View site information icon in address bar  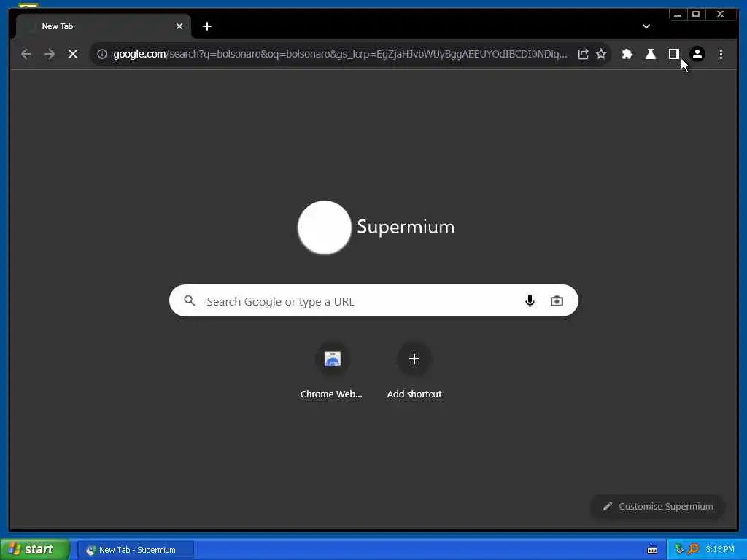(x=102, y=54)
